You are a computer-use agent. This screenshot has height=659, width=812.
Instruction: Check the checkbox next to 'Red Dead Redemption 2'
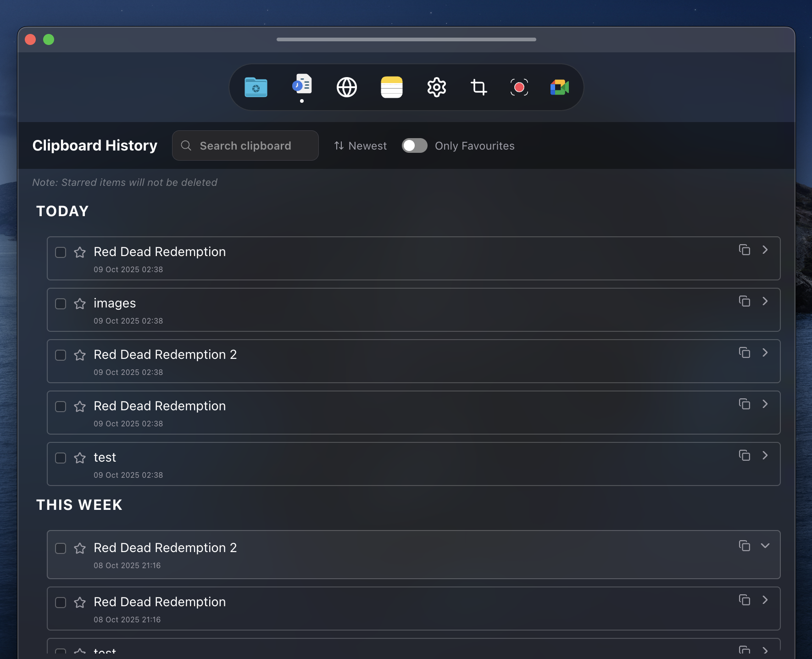60,355
